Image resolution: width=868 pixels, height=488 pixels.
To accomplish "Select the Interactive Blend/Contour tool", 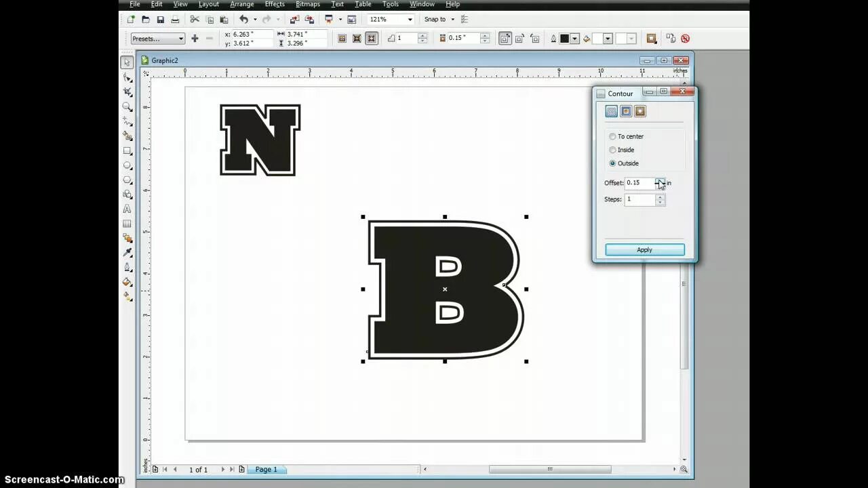I will [127, 238].
